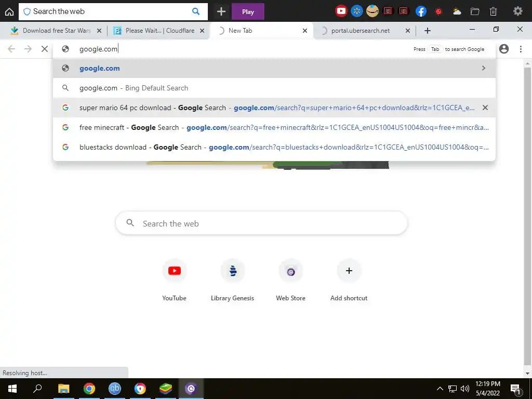The height and width of the screenshot is (399, 532).
Task: Click the home icon in top bar
Action: click(9, 12)
